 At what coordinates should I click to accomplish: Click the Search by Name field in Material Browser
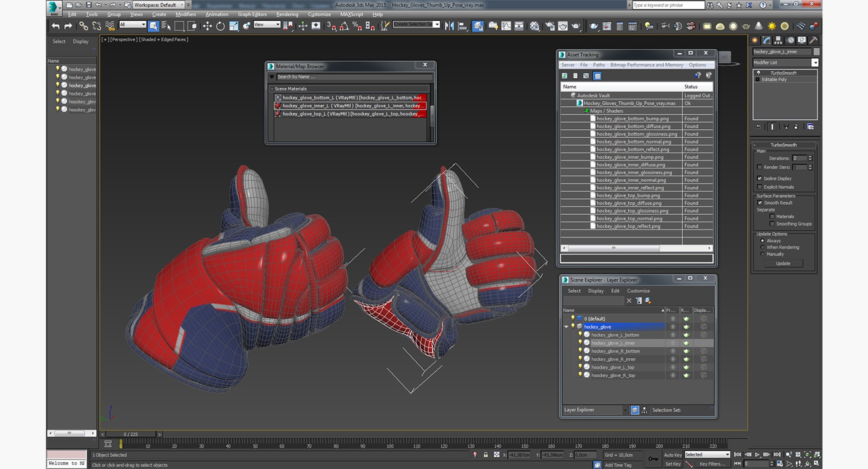pyautogui.click(x=354, y=77)
